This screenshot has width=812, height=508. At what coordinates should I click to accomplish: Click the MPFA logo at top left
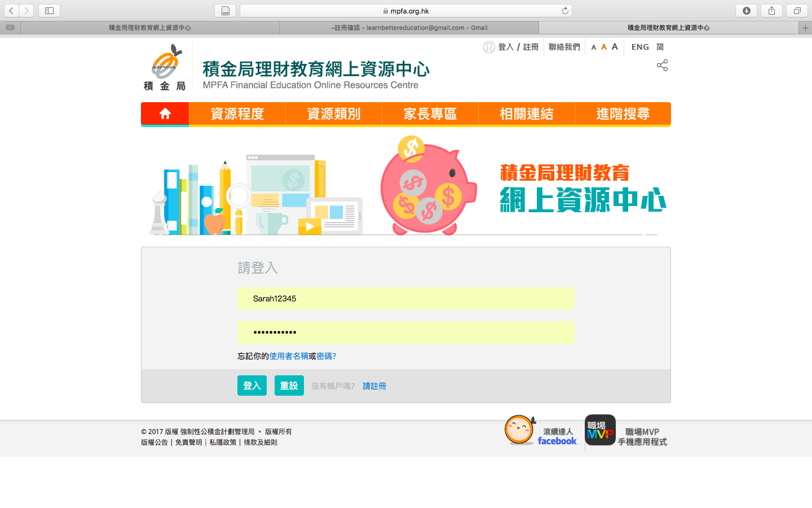(165, 67)
